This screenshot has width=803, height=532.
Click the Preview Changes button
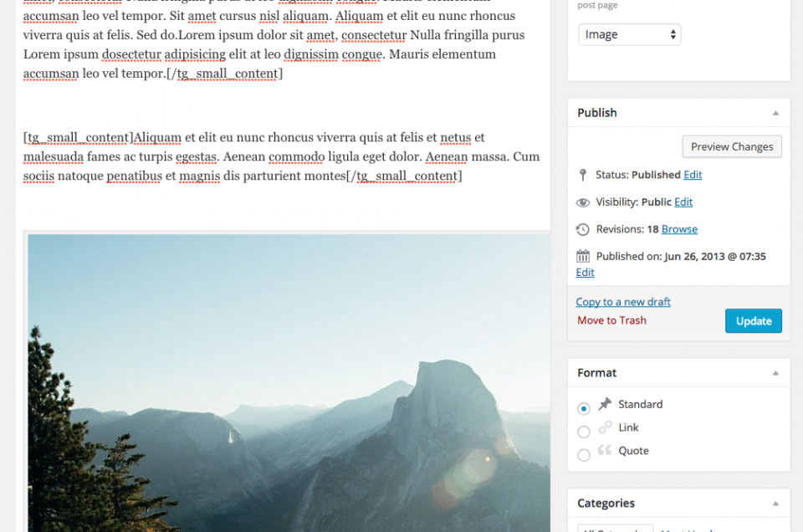[x=732, y=147]
